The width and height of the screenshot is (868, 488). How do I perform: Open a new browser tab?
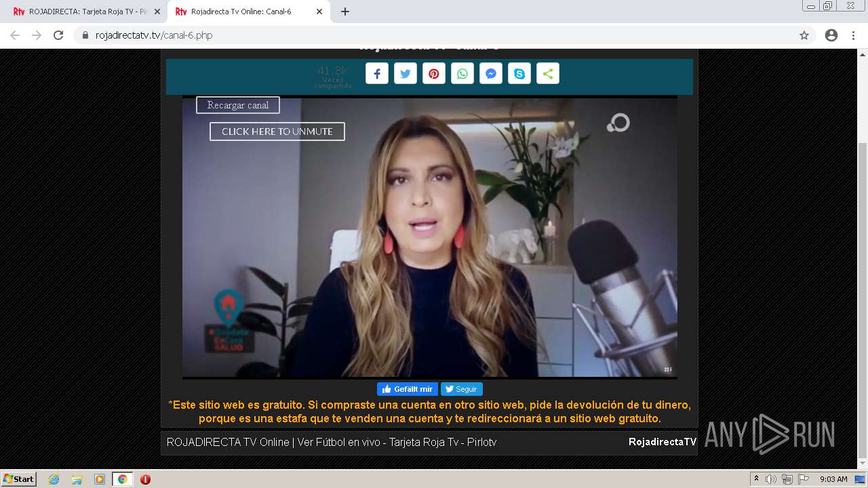[345, 12]
